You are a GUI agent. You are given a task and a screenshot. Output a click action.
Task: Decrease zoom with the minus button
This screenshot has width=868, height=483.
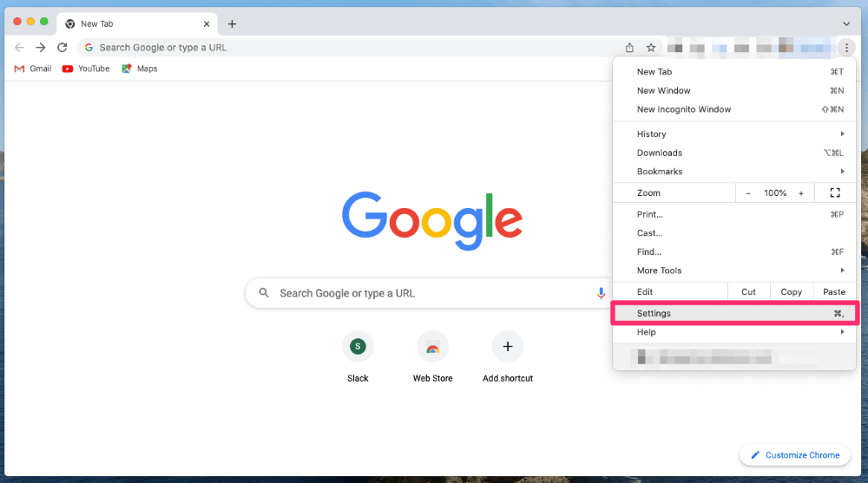pyautogui.click(x=748, y=193)
